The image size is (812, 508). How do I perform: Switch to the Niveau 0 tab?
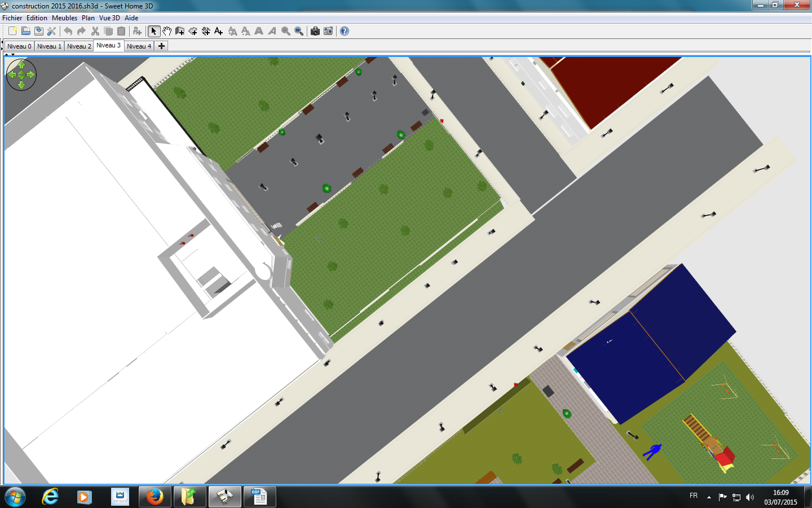[x=19, y=46]
